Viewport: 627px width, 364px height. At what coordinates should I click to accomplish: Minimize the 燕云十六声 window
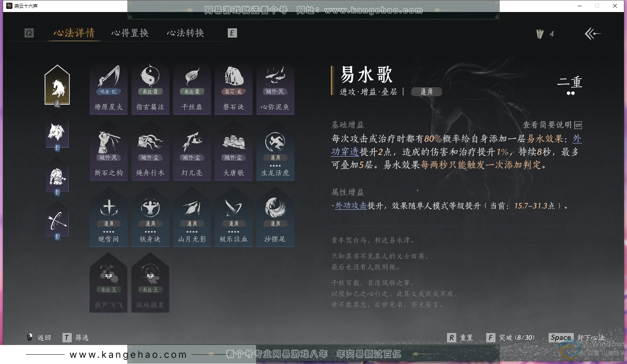coord(580,6)
